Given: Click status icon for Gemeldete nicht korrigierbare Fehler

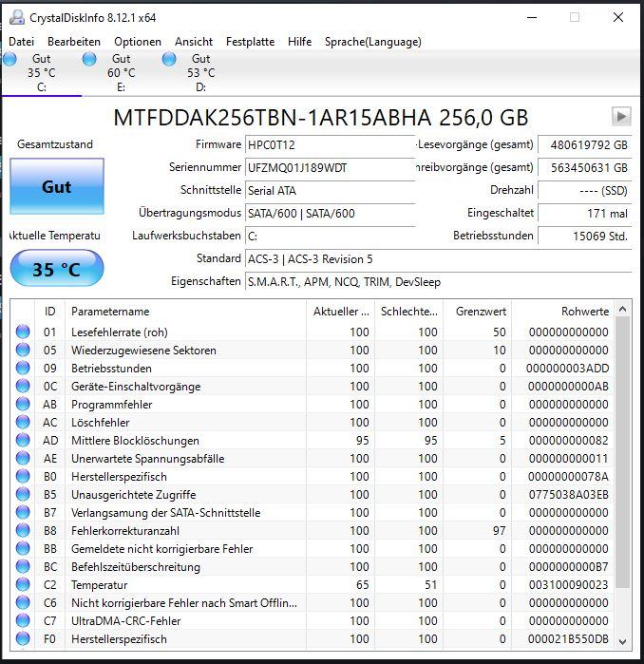Looking at the screenshot, I should pos(23,548).
